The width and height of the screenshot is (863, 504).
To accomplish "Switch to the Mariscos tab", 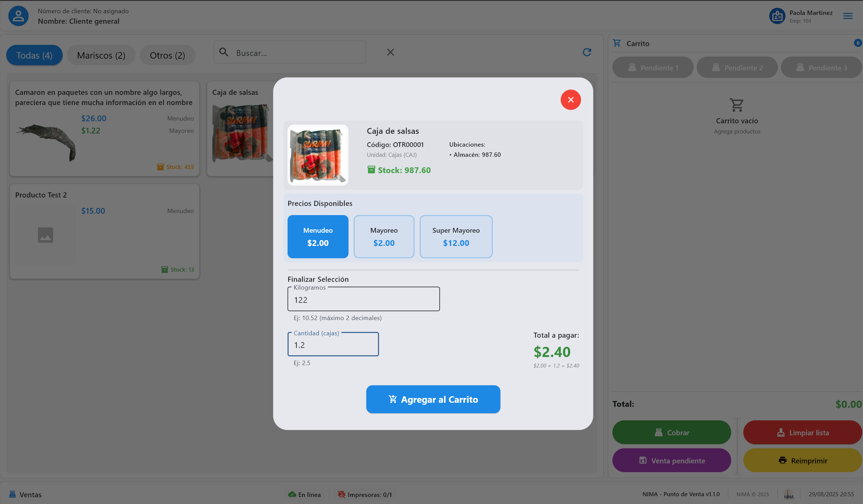I will (x=101, y=55).
